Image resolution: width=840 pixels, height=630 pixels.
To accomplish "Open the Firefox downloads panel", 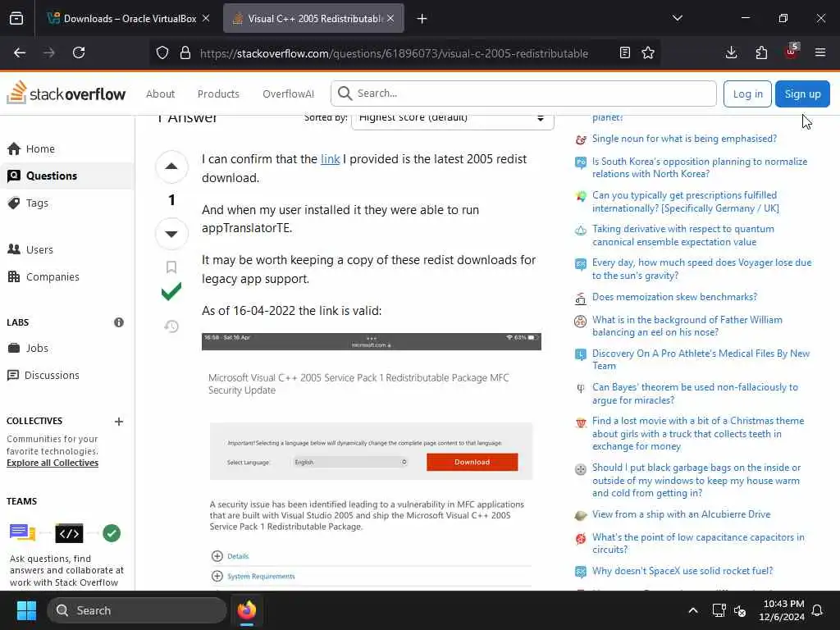I will tap(731, 52).
